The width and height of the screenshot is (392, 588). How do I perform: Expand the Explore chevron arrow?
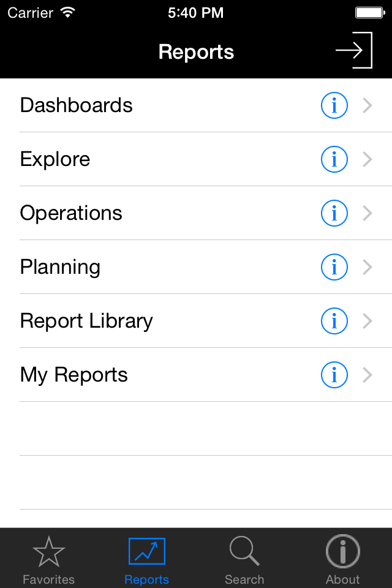coord(367,159)
